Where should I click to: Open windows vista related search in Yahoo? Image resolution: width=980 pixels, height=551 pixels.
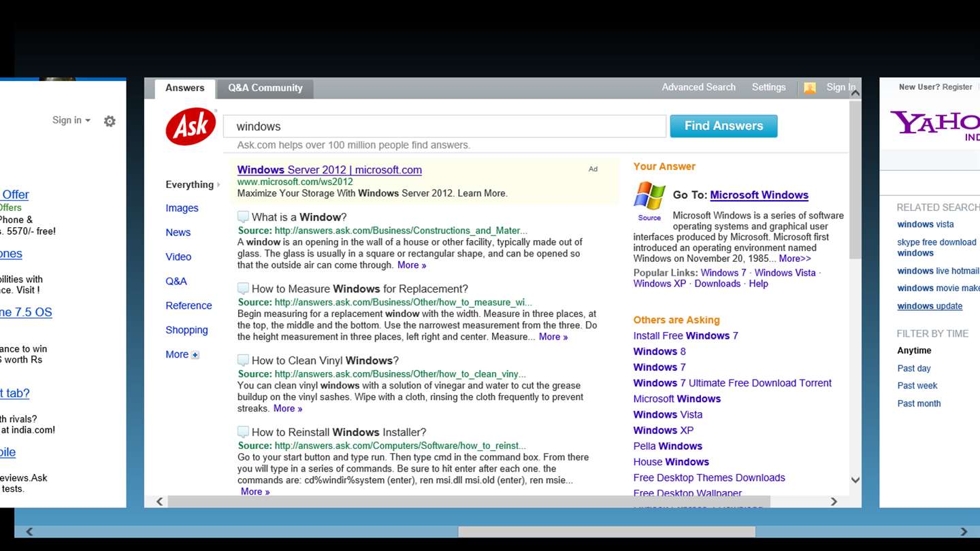[x=926, y=224]
